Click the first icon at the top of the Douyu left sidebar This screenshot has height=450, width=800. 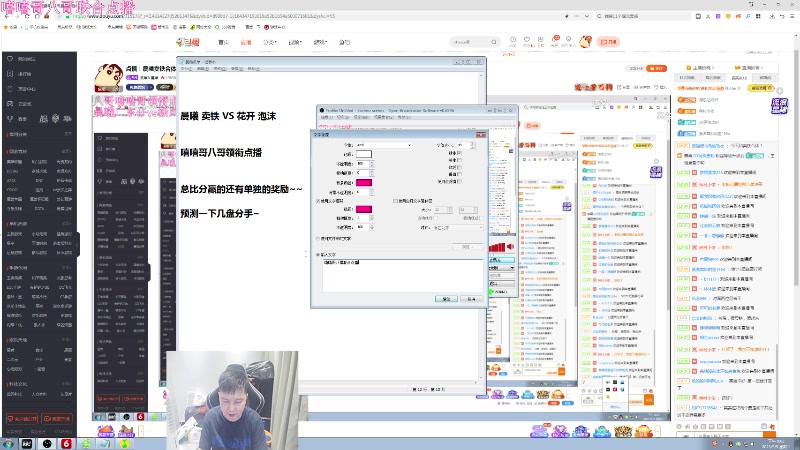coord(10,59)
